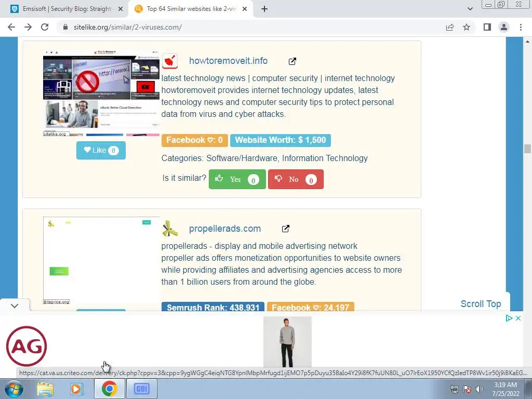Image resolution: width=532 pixels, height=399 pixels.
Task: Collapse the bottom ad banner with the chevron
Action: pos(14,305)
